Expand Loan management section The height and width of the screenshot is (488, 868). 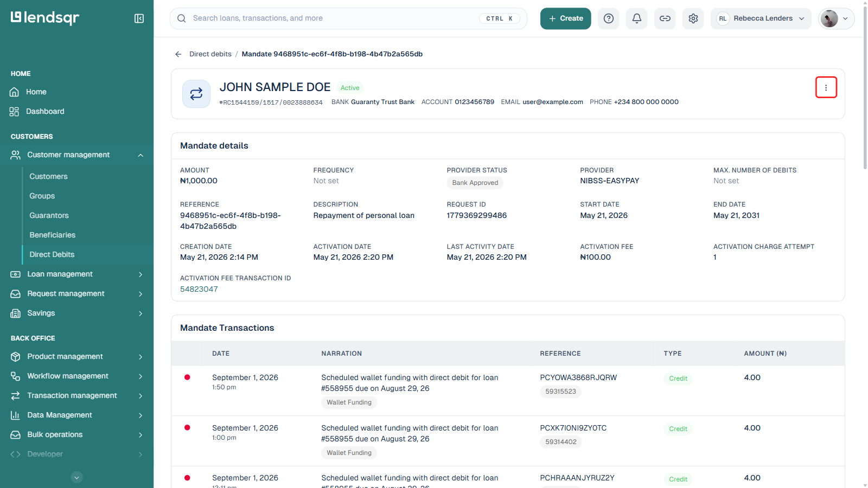(76, 274)
